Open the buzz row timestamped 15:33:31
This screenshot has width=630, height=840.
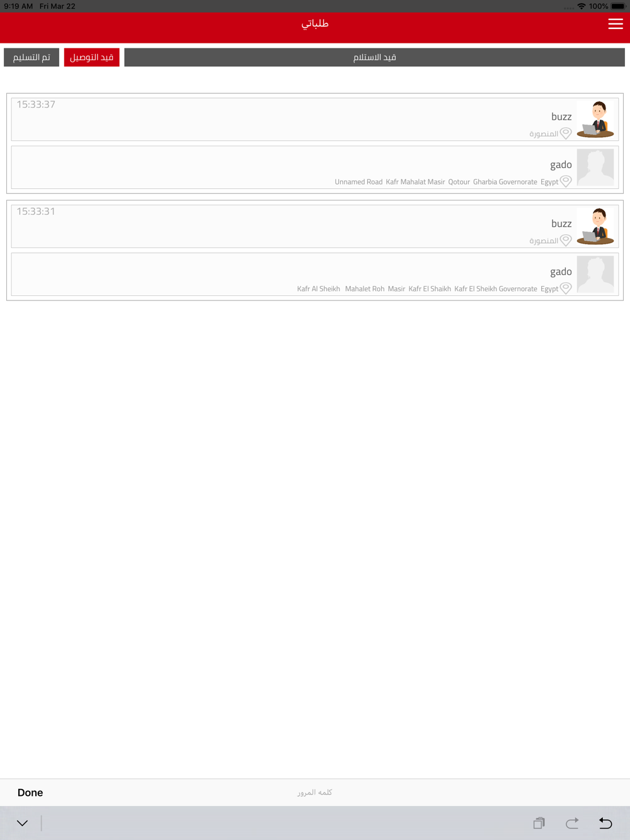pyautogui.click(x=315, y=226)
